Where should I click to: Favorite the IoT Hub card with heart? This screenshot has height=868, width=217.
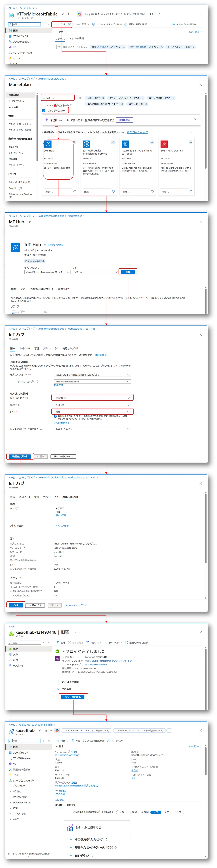click(75, 191)
